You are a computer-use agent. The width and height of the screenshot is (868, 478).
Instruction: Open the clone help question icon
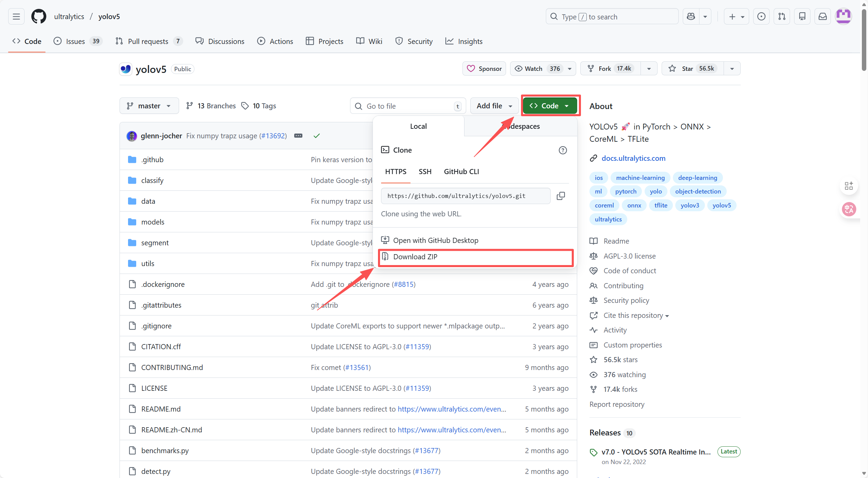(x=563, y=150)
